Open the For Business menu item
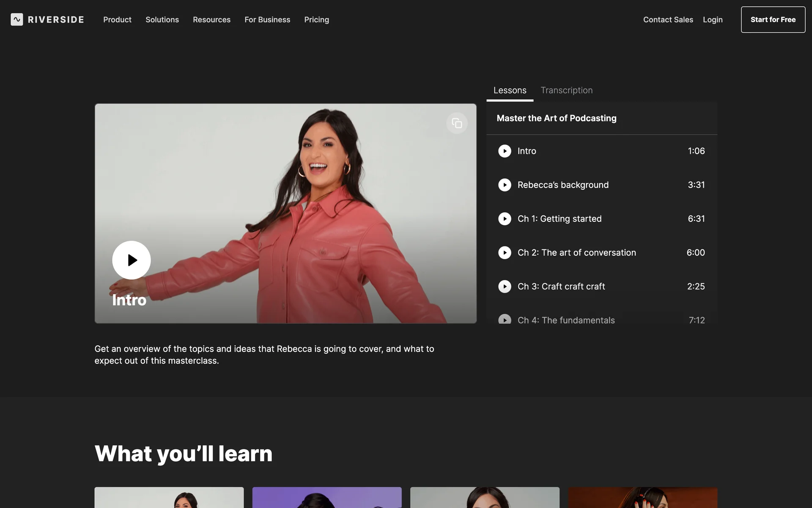Screen dimensions: 812x508 tap(267, 19)
